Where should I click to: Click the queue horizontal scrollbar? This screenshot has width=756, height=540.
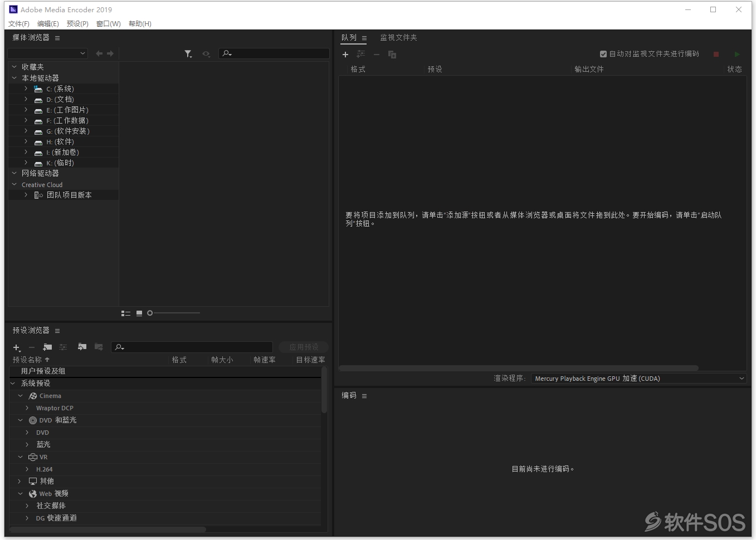tap(519, 368)
